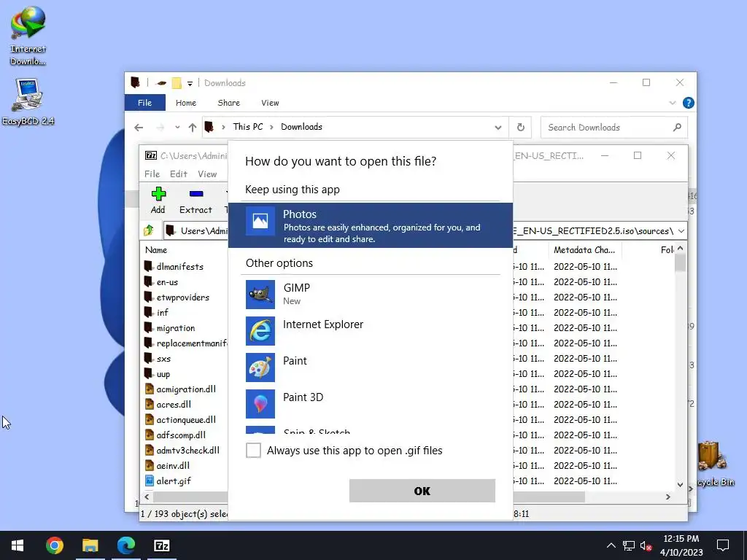Screen dimensions: 747x560
Task: Click Explorer back arrow
Action: tap(139, 127)
